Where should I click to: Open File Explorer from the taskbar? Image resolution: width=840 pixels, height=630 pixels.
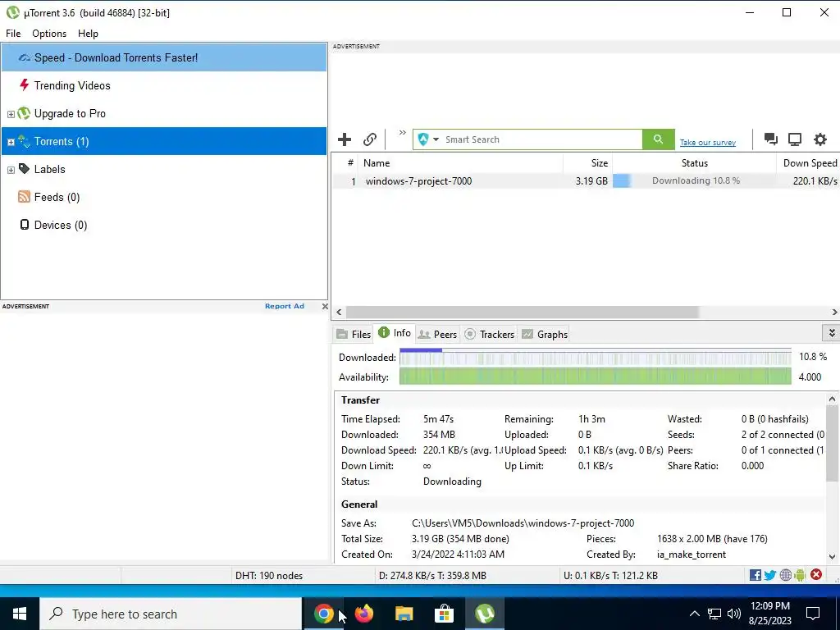[404, 614]
